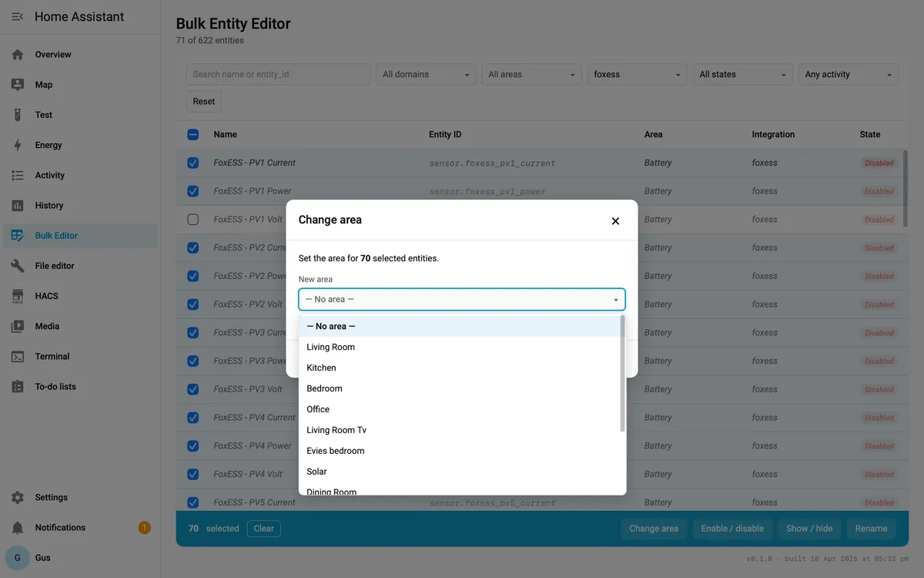Open the All domains filter dropdown
The width and height of the screenshot is (924, 578).
426,75
